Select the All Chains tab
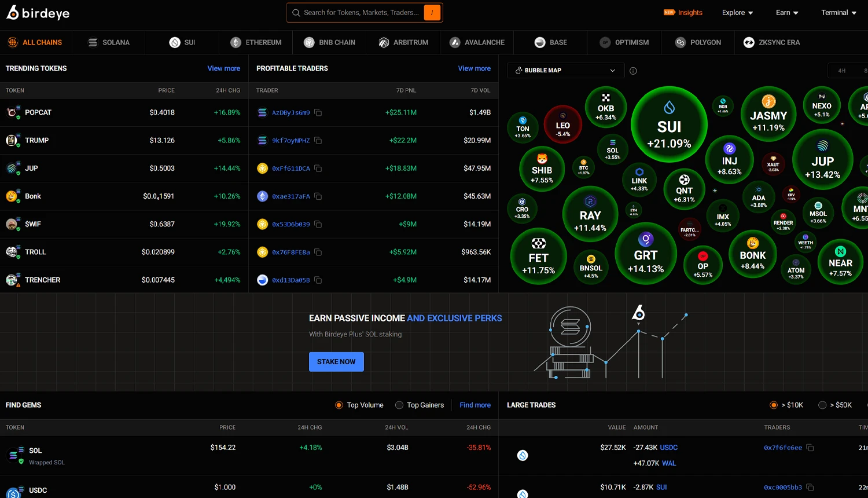The height and width of the screenshot is (498, 868). [35, 42]
